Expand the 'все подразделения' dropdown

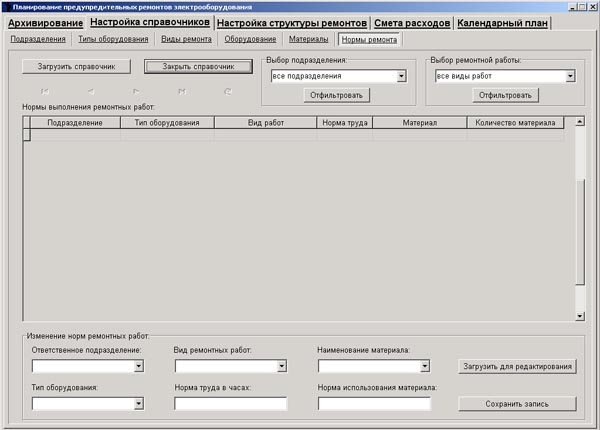pyautogui.click(x=401, y=76)
